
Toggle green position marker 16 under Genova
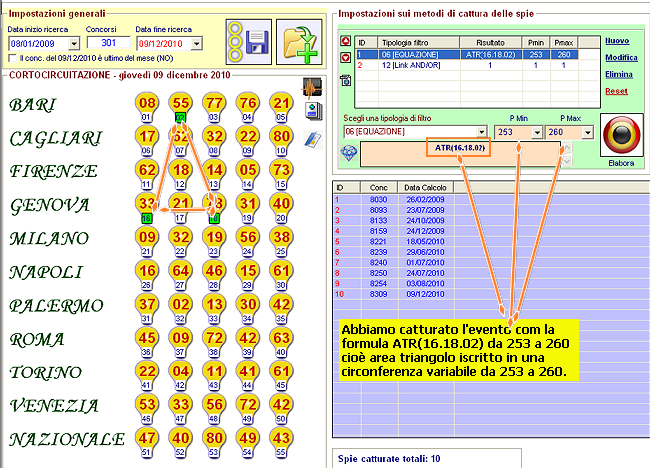(147, 218)
